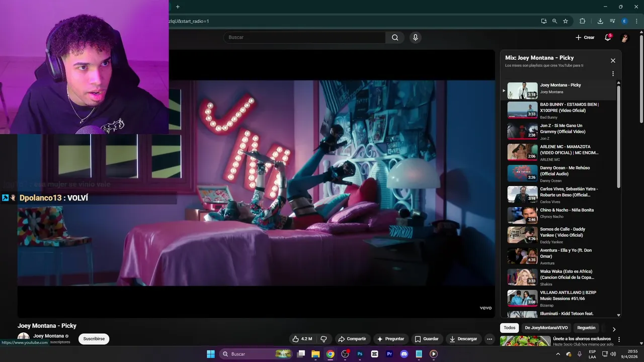The width and height of the screenshot is (644, 362).
Task: Open the YouTube account avatar menu
Action: (x=625, y=38)
